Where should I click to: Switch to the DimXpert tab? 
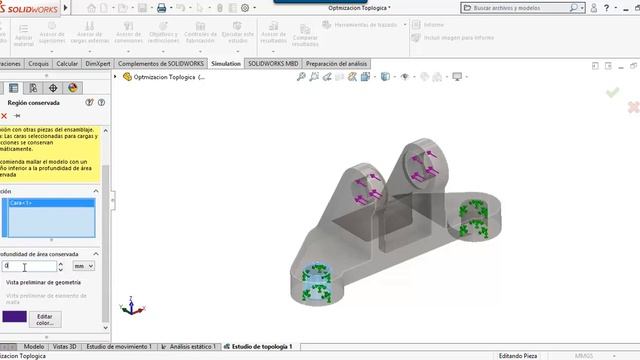coord(98,64)
